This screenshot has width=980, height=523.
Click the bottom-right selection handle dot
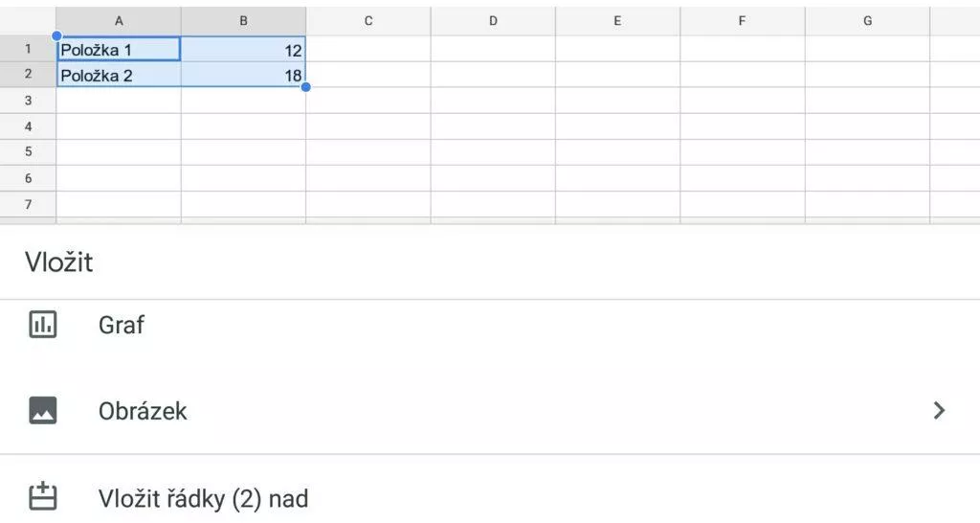coord(305,87)
